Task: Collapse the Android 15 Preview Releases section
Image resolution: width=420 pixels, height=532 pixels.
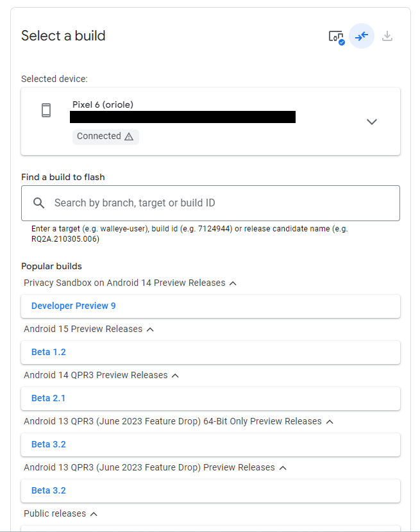Action: (150, 329)
